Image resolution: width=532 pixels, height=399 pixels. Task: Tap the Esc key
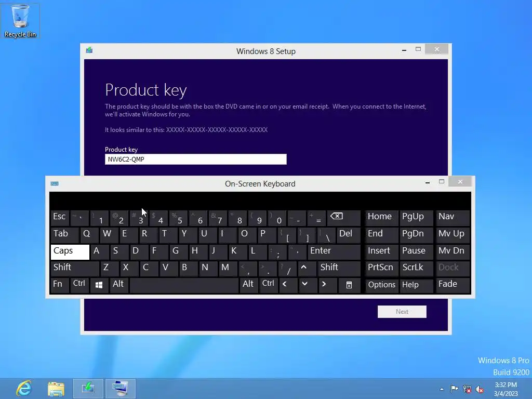click(x=60, y=218)
